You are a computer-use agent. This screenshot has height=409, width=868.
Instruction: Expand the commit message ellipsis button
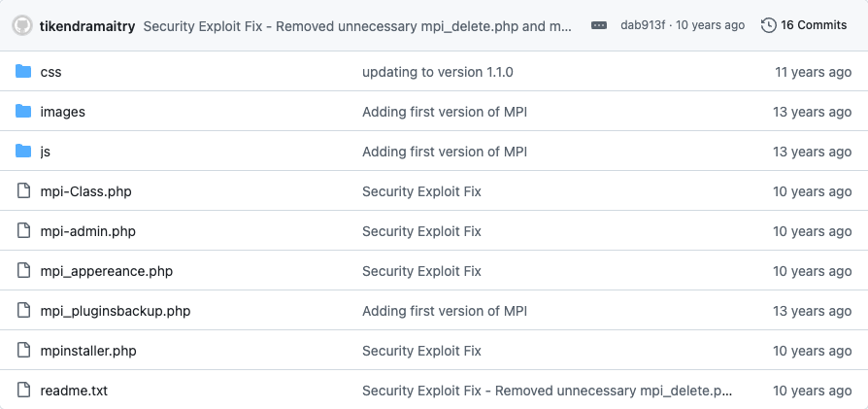pyautogui.click(x=599, y=25)
